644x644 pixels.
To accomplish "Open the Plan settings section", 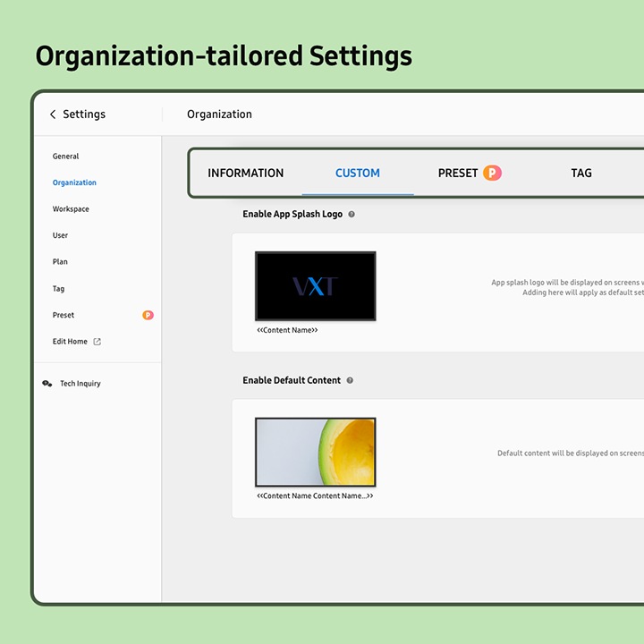I will click(60, 262).
